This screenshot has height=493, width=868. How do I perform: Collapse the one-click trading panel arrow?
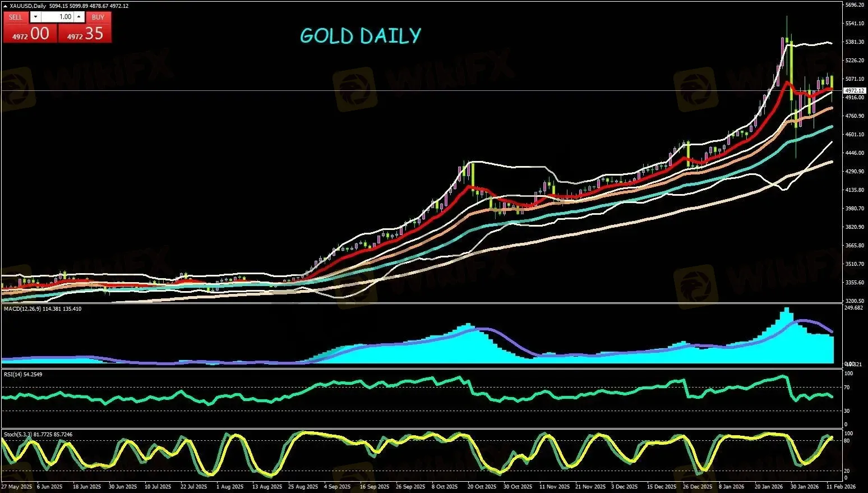click(x=5, y=6)
